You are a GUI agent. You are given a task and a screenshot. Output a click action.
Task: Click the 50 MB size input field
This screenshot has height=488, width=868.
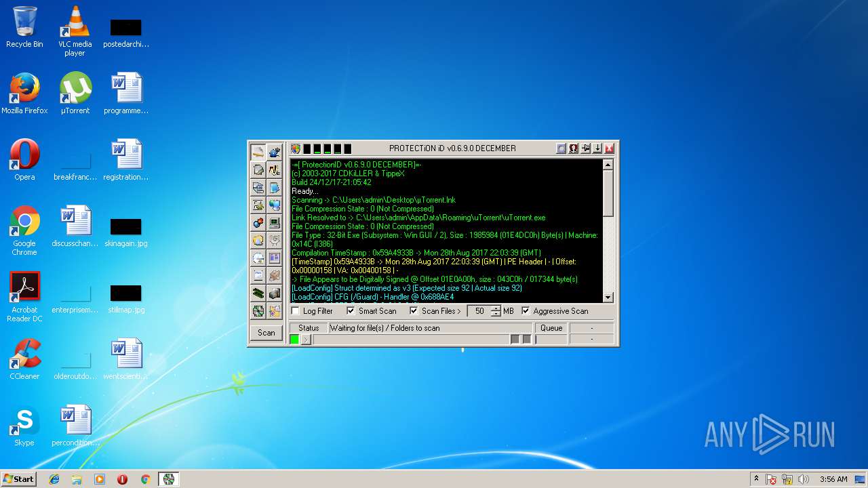click(x=479, y=311)
